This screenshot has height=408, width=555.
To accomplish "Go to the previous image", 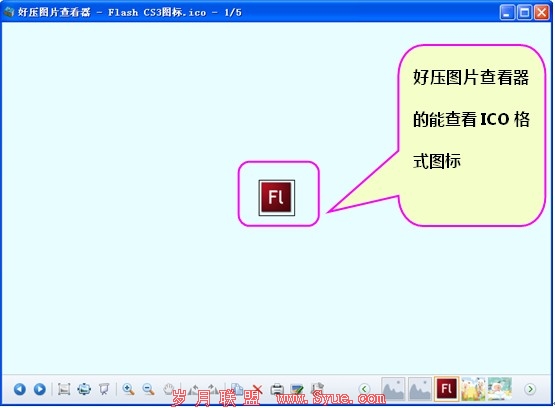I will (20, 389).
